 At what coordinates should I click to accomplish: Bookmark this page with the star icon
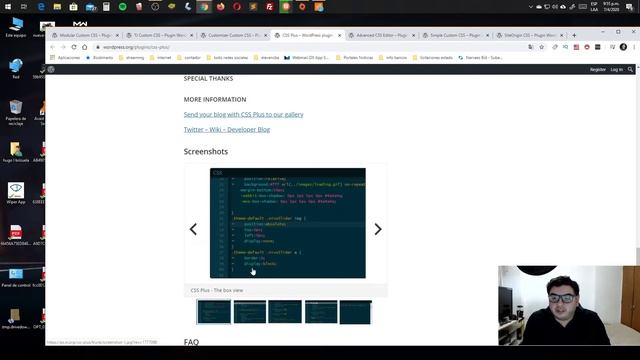coord(542,47)
